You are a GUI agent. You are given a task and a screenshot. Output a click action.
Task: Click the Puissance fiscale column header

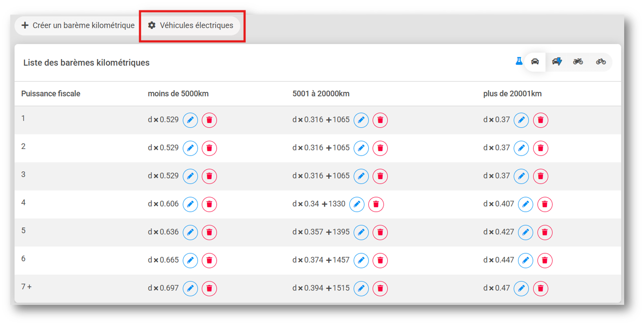pyautogui.click(x=51, y=94)
